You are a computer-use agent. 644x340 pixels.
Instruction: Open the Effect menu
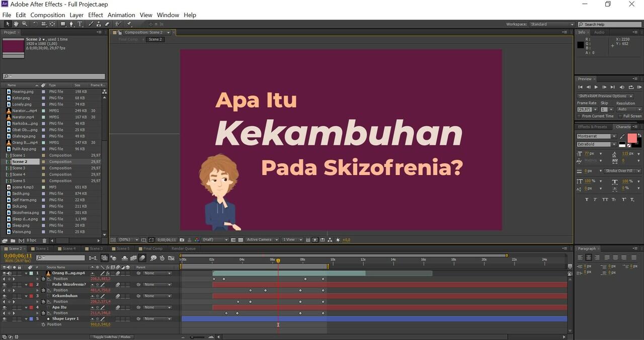tap(96, 15)
